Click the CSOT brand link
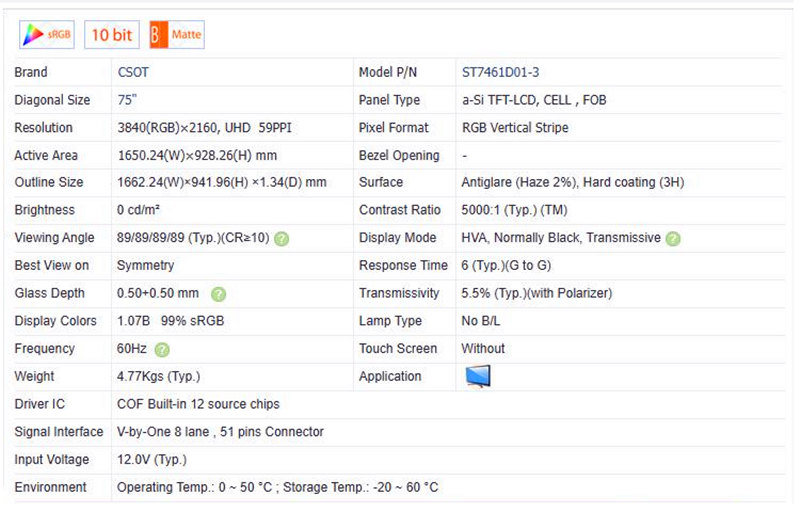The image size is (800, 512). (133, 72)
